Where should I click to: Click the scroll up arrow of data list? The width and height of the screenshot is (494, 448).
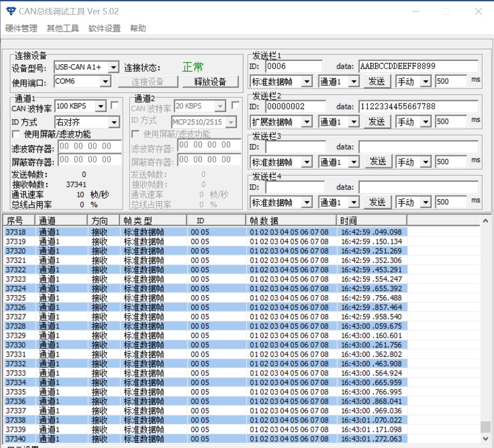pos(485,221)
